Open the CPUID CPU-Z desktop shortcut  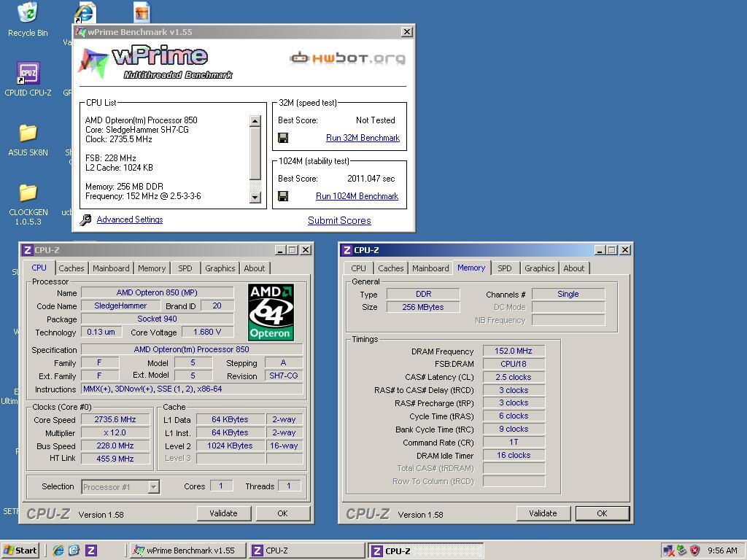(28, 79)
